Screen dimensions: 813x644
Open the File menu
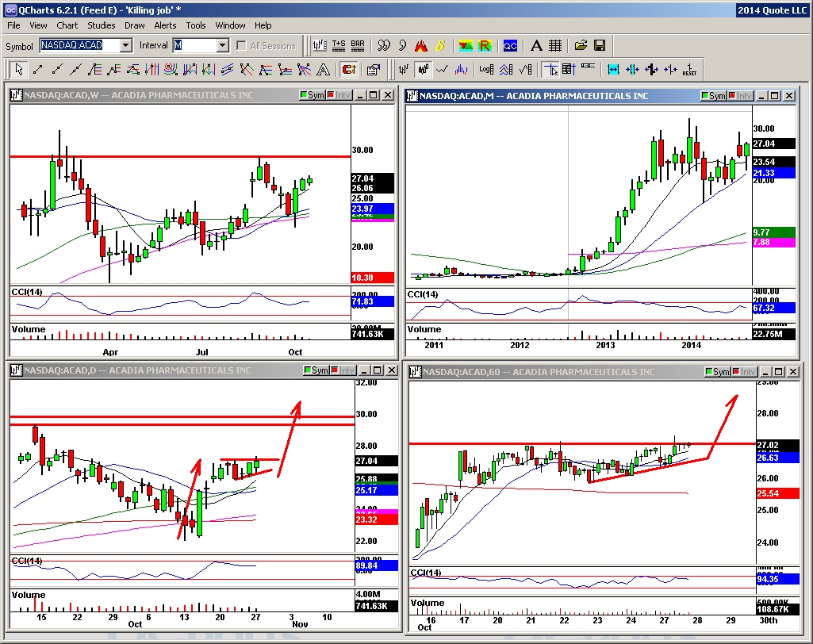coord(13,25)
